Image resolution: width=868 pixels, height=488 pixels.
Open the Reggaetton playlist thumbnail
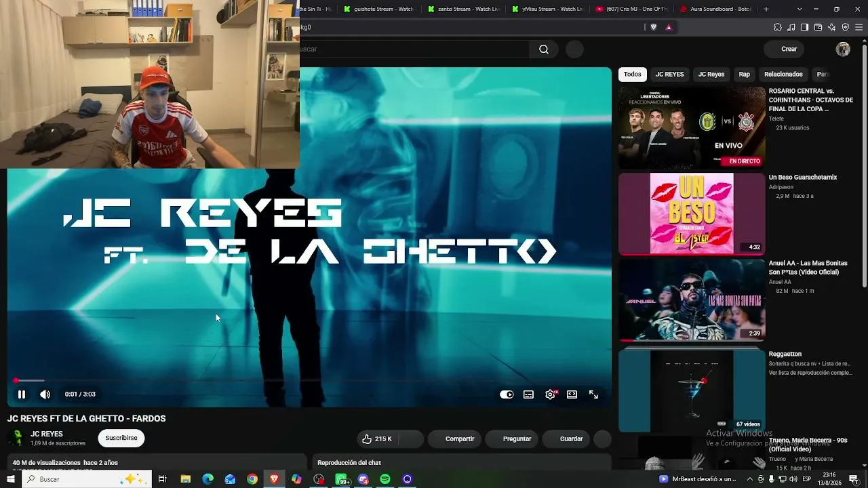(692, 390)
